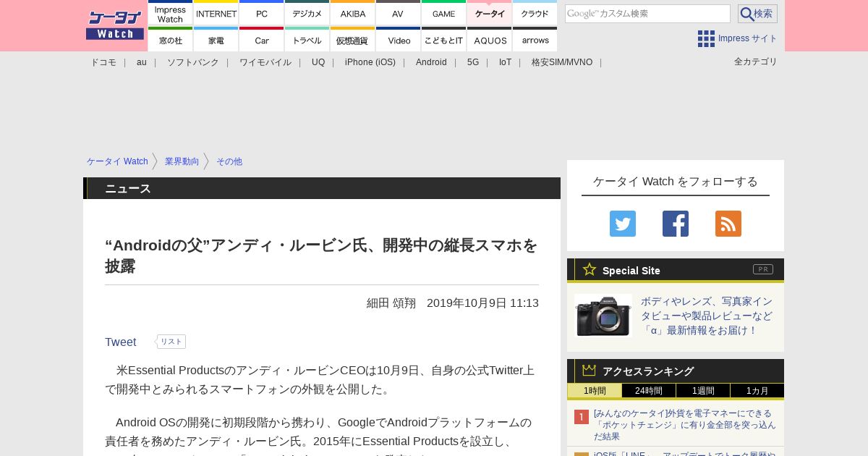Click the rank 1 badge in ranking
The height and width of the screenshot is (456, 868).
(582, 417)
